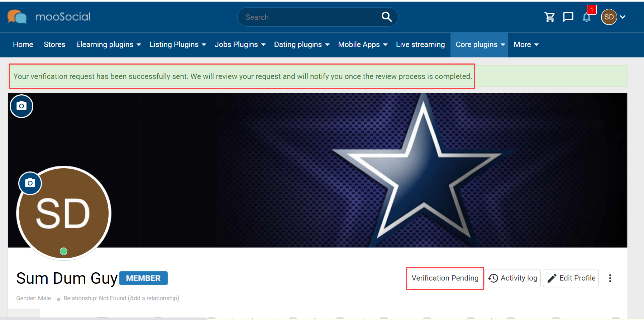Click the MEMBER badge
This screenshot has height=320, width=644.
click(x=143, y=278)
